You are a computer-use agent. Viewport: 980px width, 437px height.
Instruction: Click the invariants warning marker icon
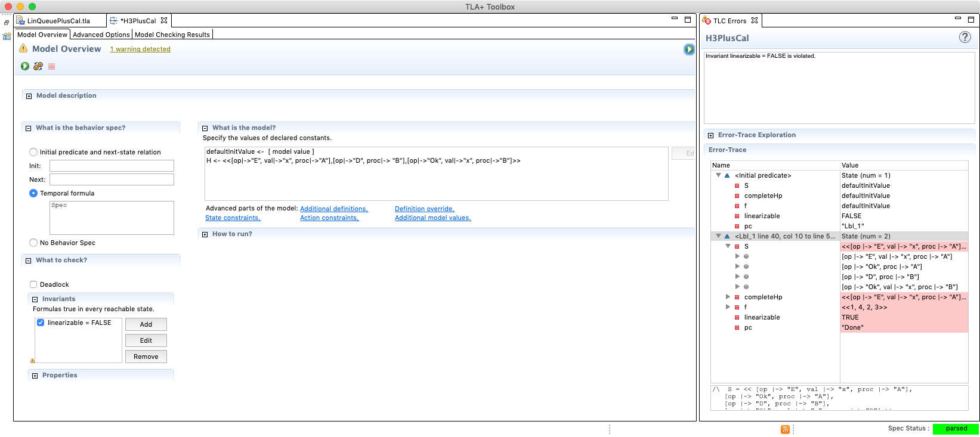tap(33, 360)
